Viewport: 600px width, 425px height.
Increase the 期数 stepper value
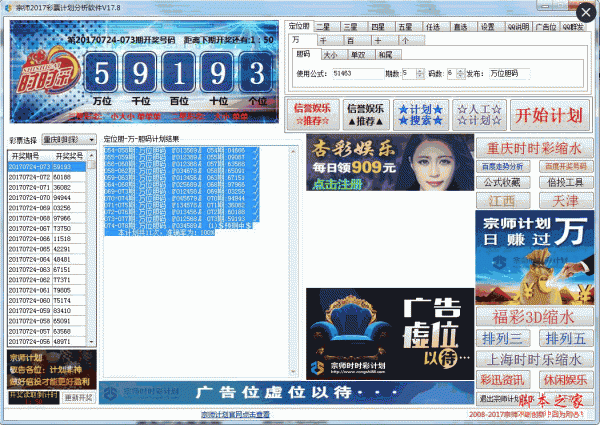point(420,71)
